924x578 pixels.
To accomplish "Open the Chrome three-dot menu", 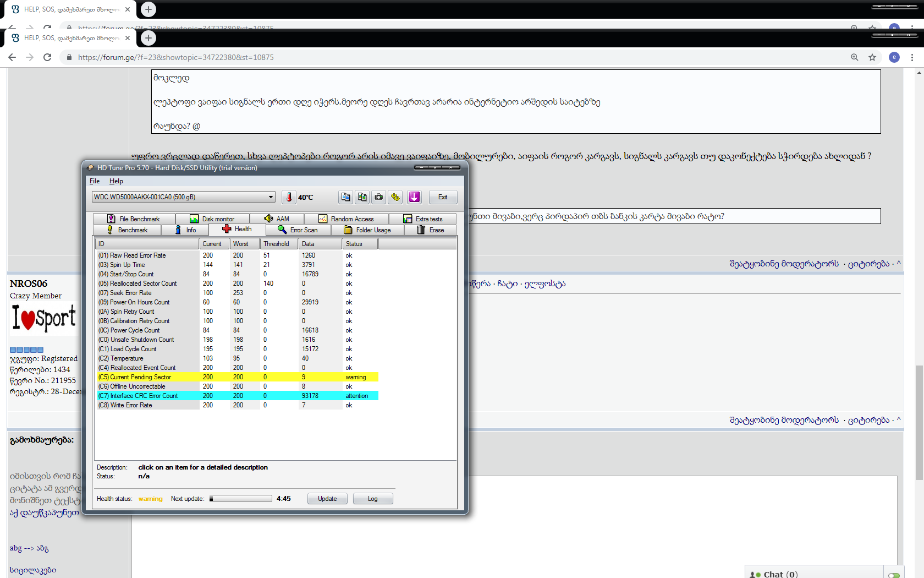I will 912,57.
